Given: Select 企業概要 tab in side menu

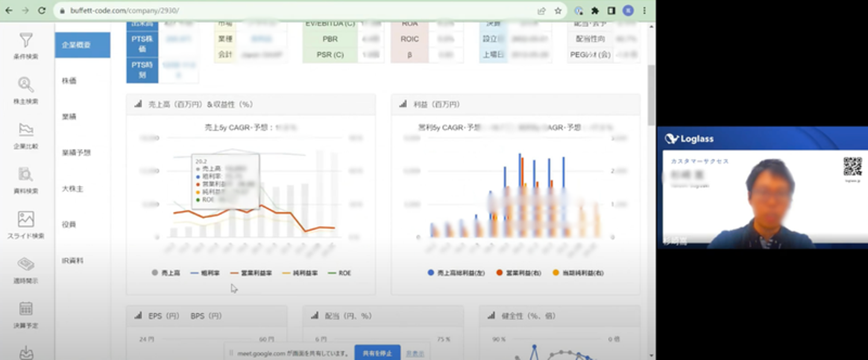Looking at the screenshot, I should [x=83, y=45].
